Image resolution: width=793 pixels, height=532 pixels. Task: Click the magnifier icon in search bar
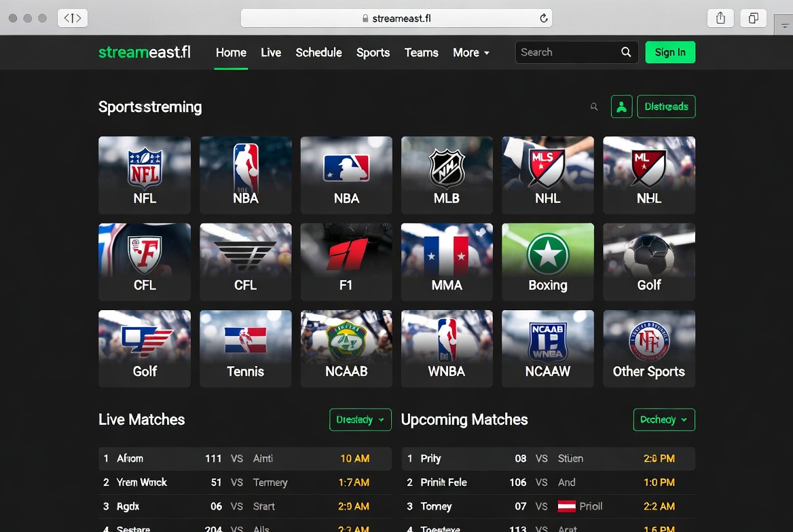[626, 52]
